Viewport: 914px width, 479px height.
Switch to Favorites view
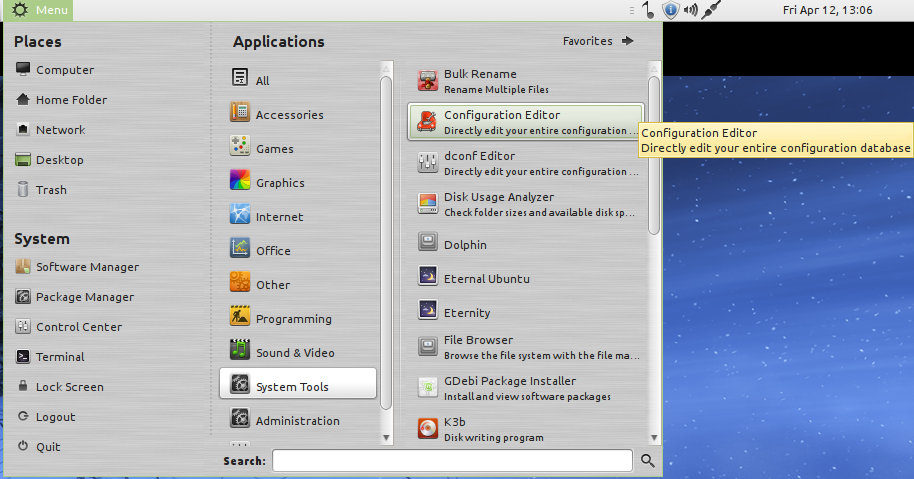pos(598,41)
